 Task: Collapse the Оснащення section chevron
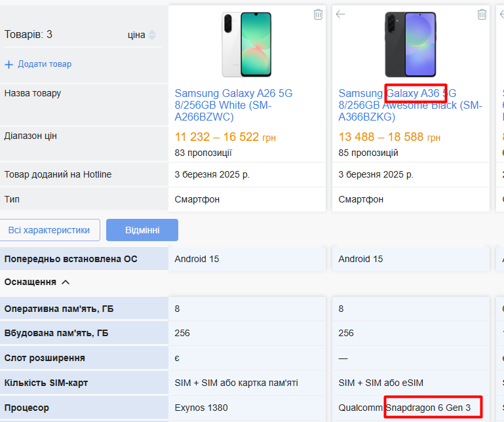coord(66,282)
